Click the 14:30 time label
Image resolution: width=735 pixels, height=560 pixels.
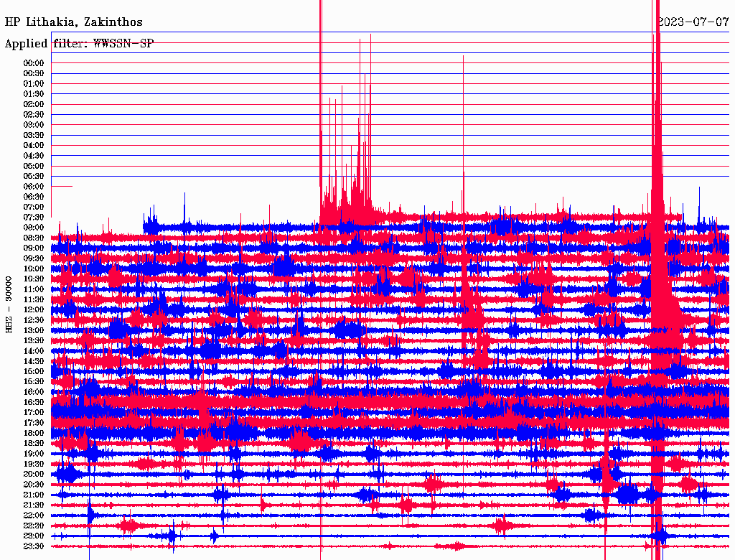[x=34, y=362]
